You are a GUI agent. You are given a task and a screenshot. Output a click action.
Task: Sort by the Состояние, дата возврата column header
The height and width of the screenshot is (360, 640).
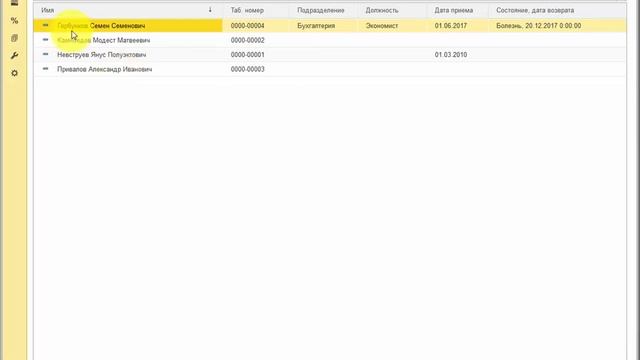point(535,10)
